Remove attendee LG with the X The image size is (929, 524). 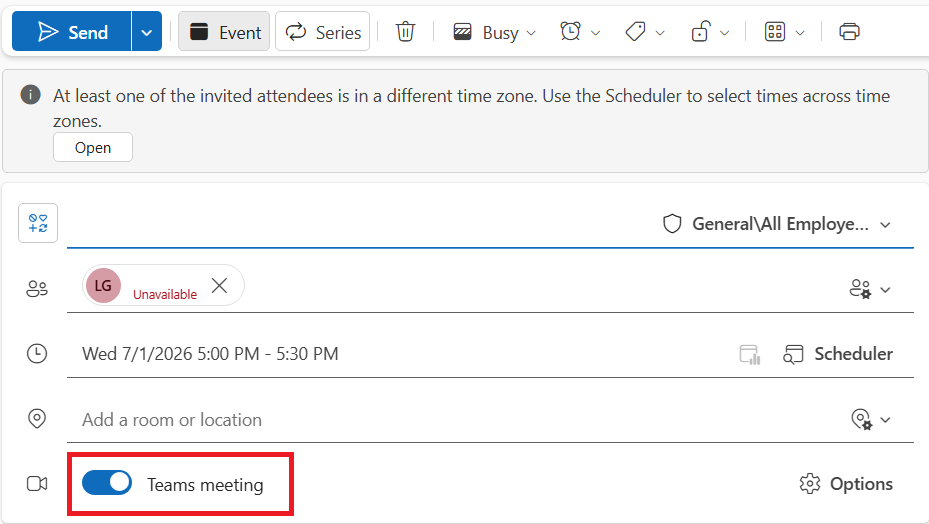tap(219, 285)
